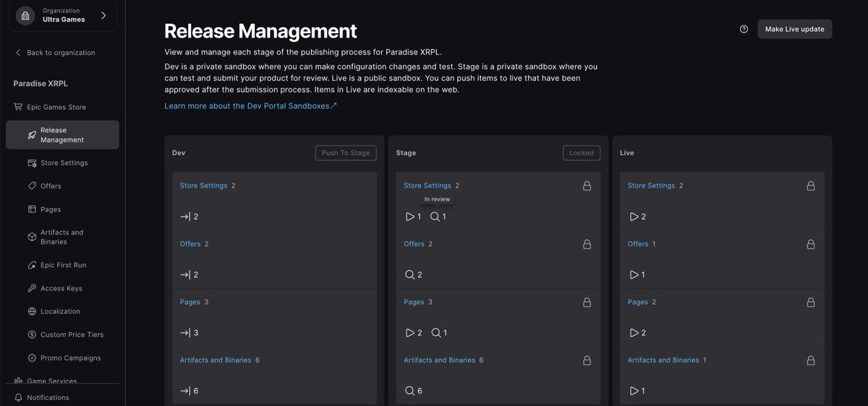Image resolution: width=868 pixels, height=406 pixels.
Task: Open Store Settings link in Stage column
Action: tap(427, 185)
